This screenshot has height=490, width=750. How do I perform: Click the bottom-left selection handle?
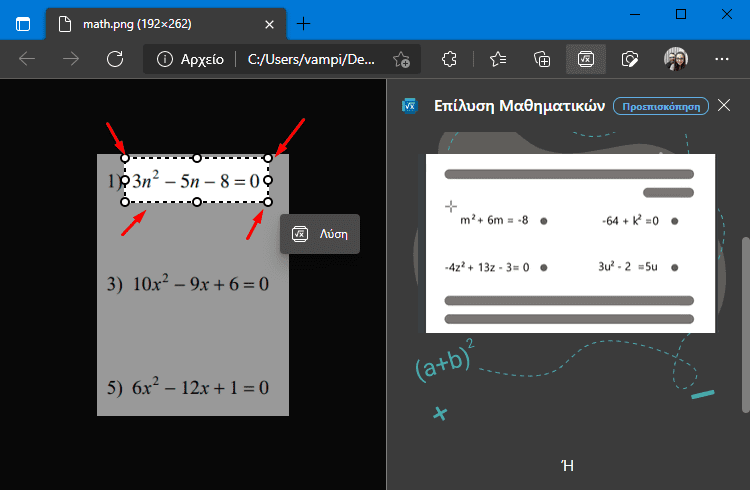coord(125,202)
